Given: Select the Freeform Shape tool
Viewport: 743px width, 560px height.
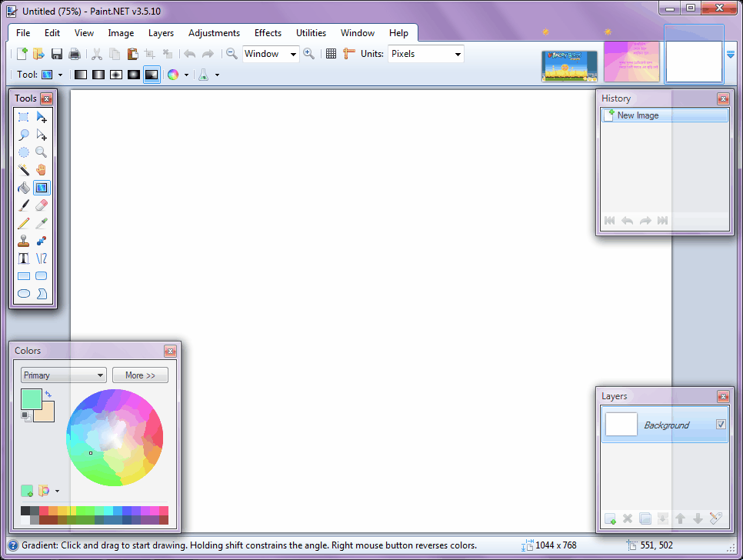Looking at the screenshot, I should (42, 294).
